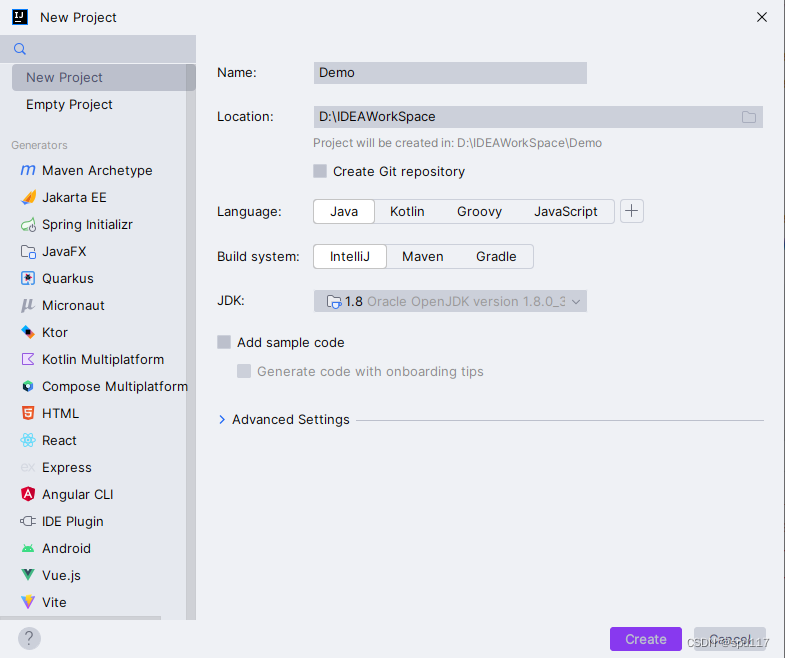Open help with question mark icon

tap(29, 638)
